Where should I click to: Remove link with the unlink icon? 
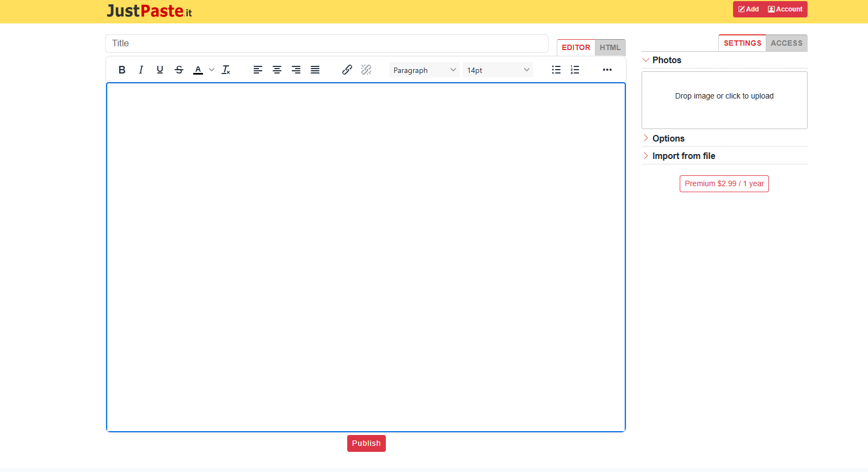(366, 70)
